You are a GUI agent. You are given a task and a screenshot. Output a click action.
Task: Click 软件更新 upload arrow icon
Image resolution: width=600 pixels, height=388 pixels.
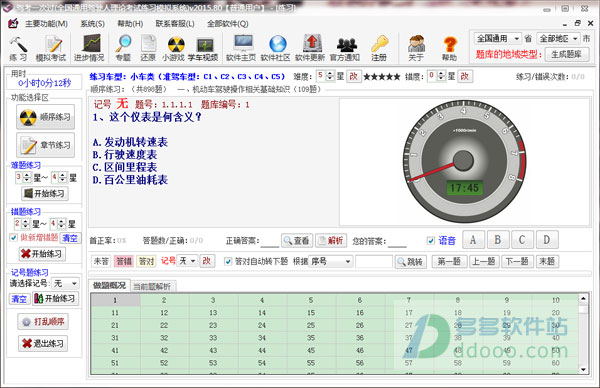tap(310, 49)
